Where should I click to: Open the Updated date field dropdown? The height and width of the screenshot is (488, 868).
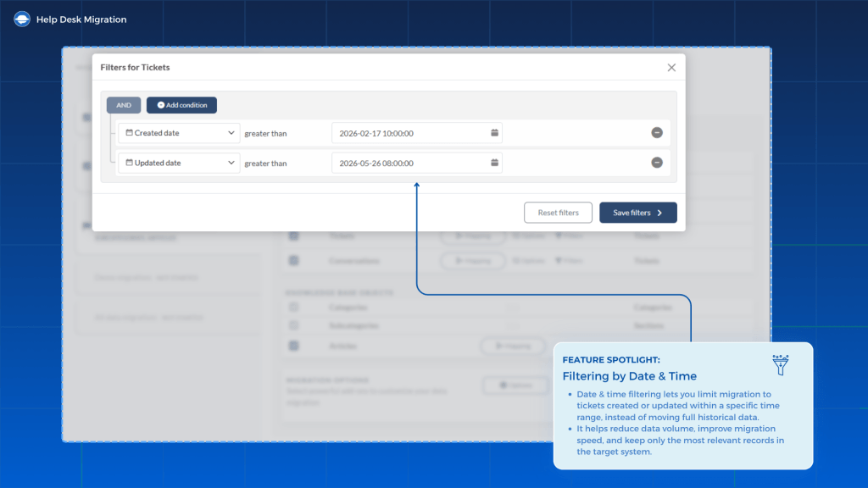pos(180,163)
